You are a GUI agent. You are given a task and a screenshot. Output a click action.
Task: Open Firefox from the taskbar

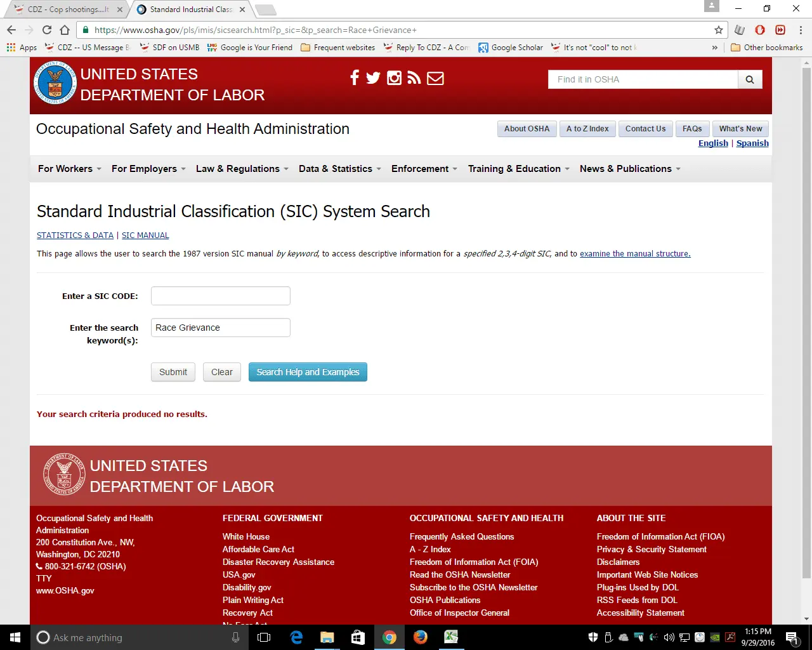420,637
